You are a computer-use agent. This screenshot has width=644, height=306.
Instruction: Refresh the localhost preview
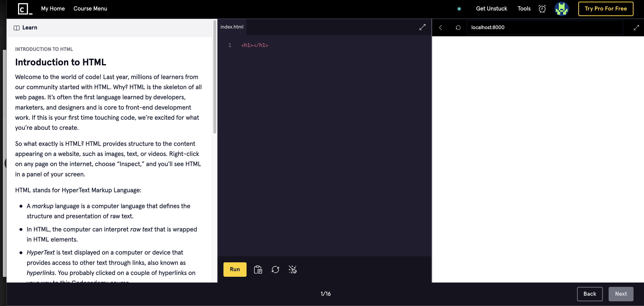click(x=458, y=27)
